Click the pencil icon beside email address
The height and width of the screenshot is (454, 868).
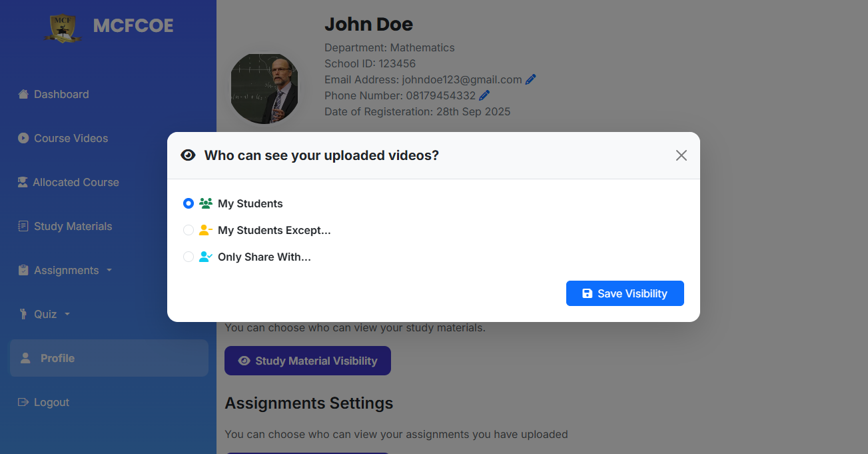530,79
